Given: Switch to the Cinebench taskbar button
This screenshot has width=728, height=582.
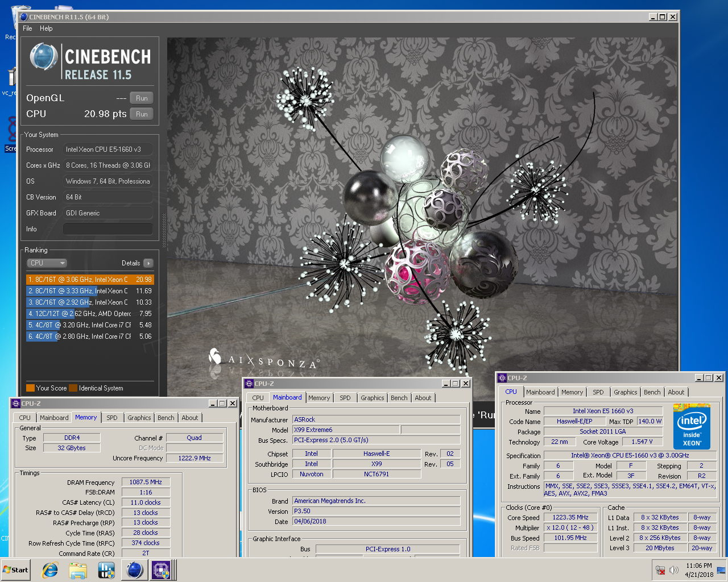Looking at the screenshot, I should point(135,570).
